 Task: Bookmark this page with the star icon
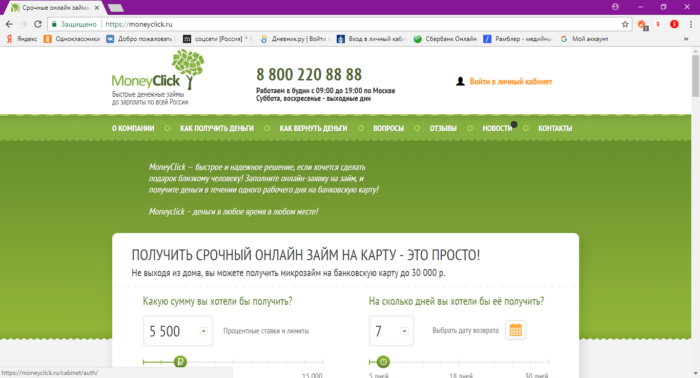pyautogui.click(x=625, y=24)
